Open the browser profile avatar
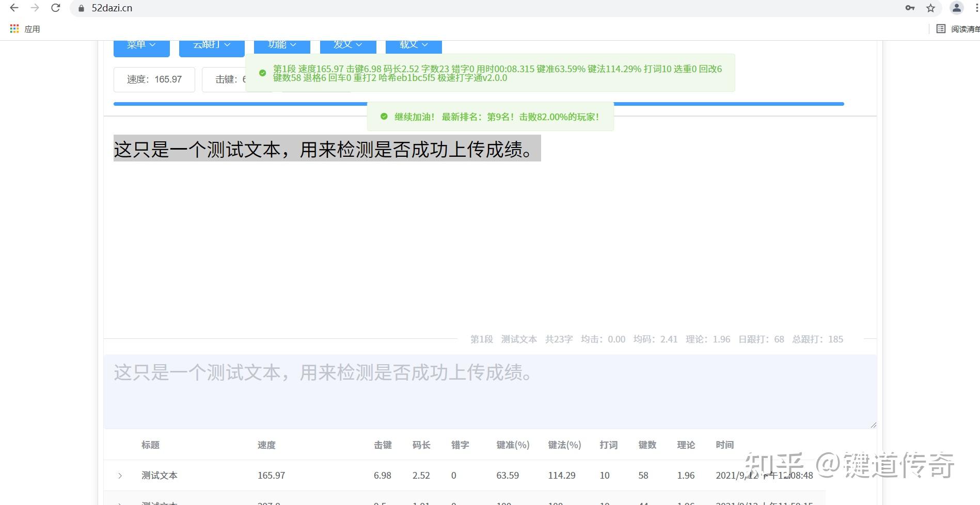Image resolution: width=980 pixels, height=505 pixels. pos(956,8)
